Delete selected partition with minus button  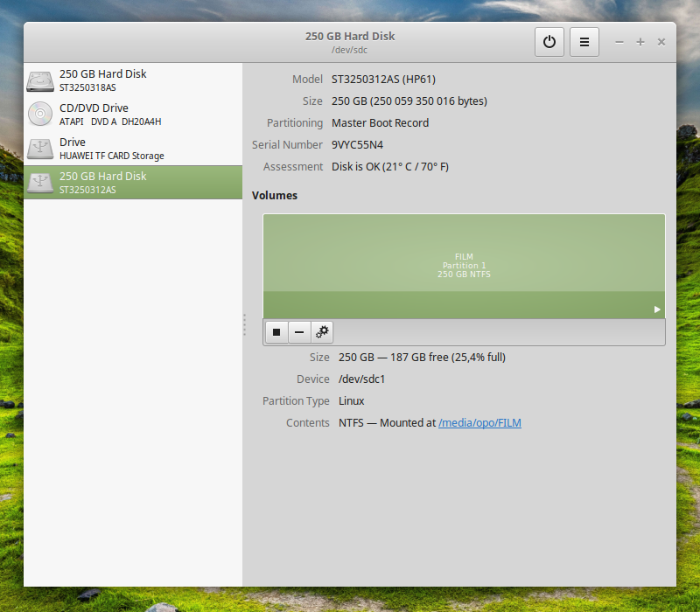pyautogui.click(x=299, y=332)
